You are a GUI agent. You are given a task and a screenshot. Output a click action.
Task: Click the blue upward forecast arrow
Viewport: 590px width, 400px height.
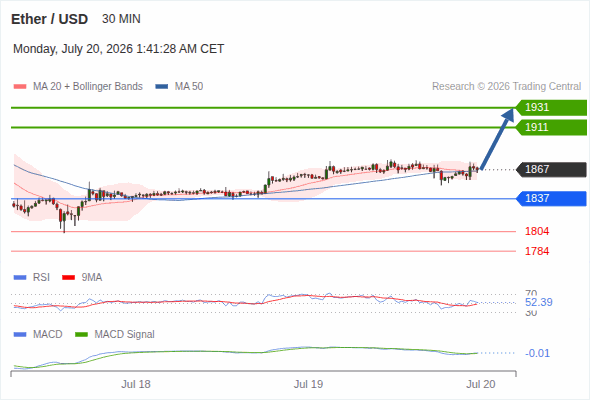pyautogui.click(x=497, y=139)
